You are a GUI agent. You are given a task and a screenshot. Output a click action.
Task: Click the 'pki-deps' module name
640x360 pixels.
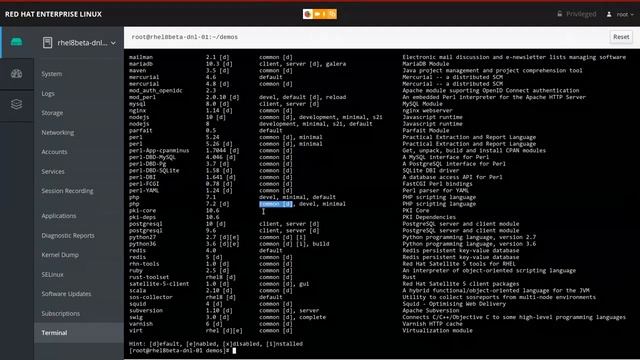coord(142,217)
